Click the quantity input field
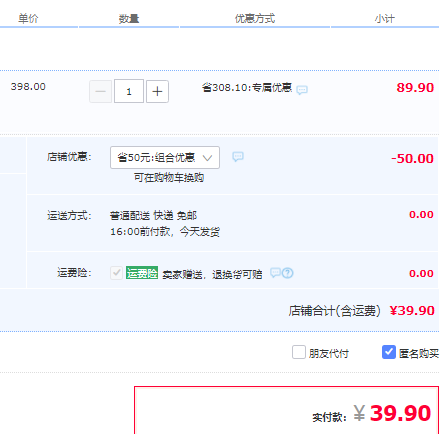This screenshot has height=434, width=447. tap(129, 91)
